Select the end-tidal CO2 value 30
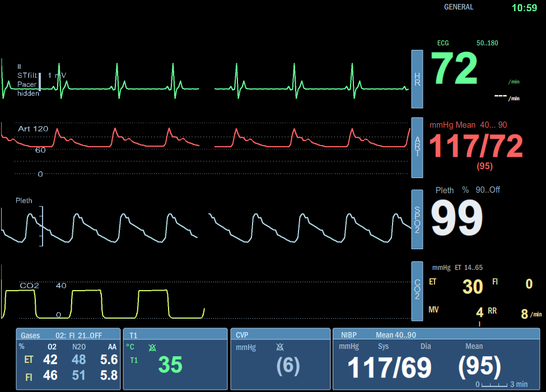 473,287
